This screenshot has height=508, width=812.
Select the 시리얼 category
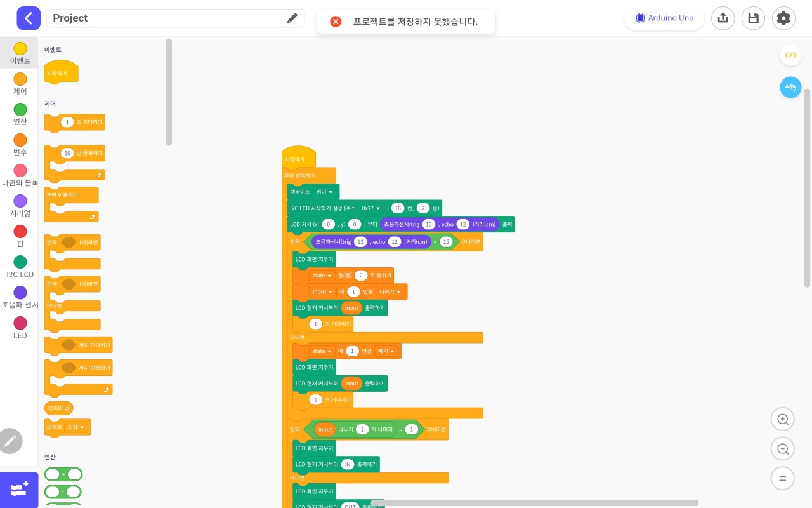point(20,206)
